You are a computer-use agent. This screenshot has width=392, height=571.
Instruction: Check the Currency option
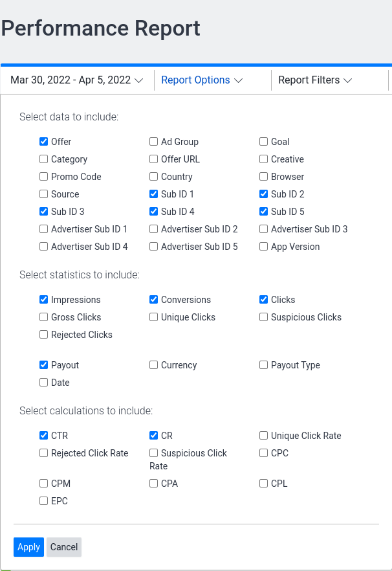pyautogui.click(x=154, y=365)
